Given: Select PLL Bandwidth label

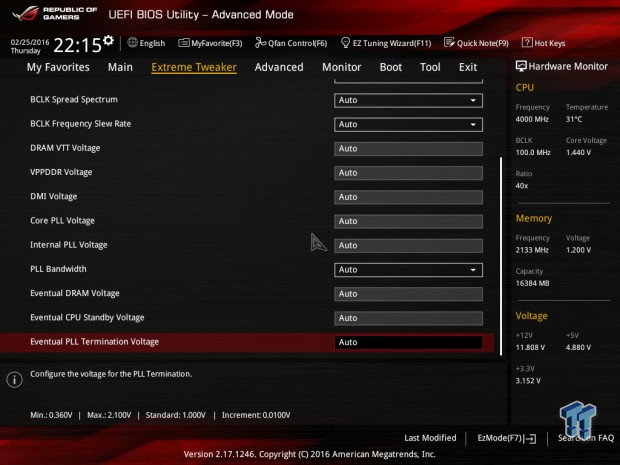Looking at the screenshot, I should [x=58, y=269].
